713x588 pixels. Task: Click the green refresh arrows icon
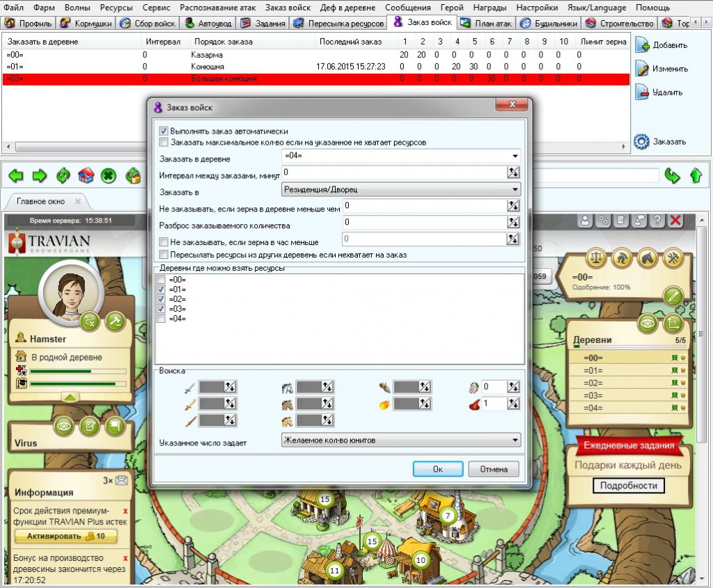coord(63,175)
